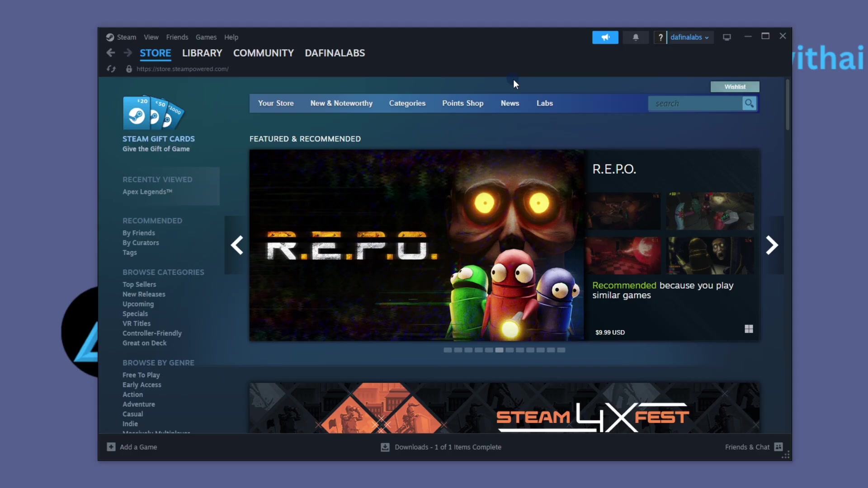The width and height of the screenshot is (868, 488).
Task: Click the back navigation arrow
Action: click(x=110, y=53)
